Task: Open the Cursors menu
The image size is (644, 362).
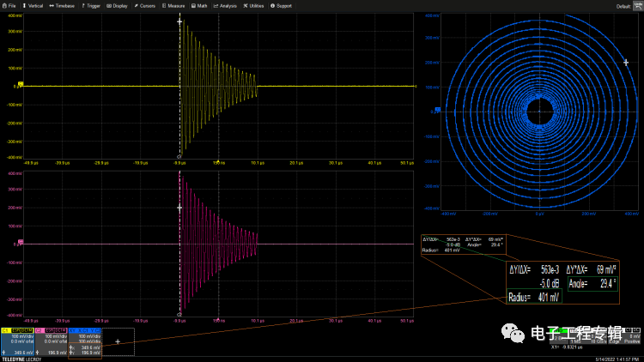Action: [144, 6]
